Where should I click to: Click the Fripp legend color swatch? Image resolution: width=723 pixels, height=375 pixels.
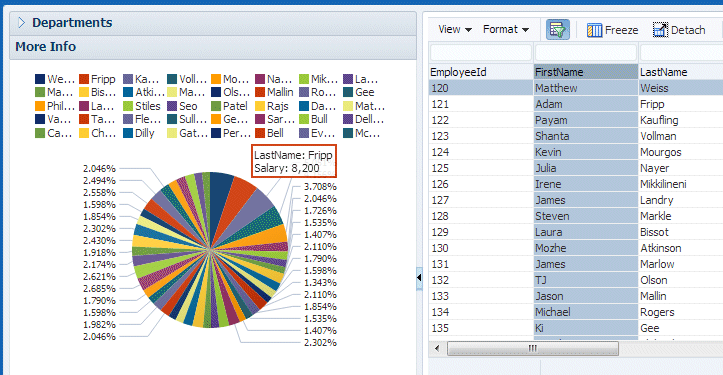click(x=84, y=79)
